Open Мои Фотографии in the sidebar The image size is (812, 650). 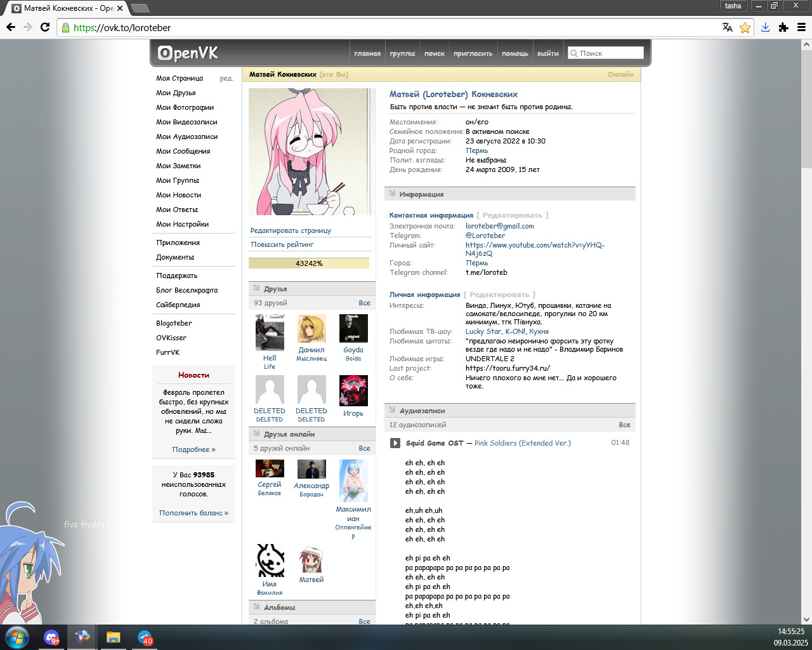click(x=185, y=107)
